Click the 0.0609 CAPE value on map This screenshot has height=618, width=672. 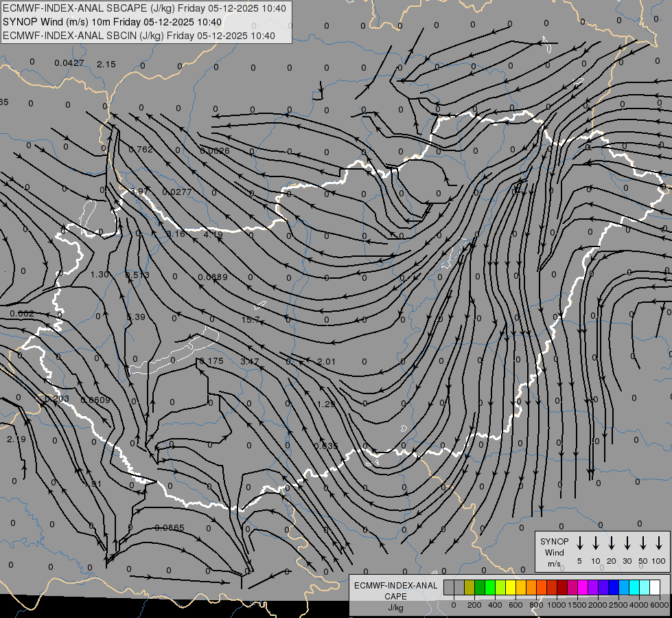[x=95, y=400]
